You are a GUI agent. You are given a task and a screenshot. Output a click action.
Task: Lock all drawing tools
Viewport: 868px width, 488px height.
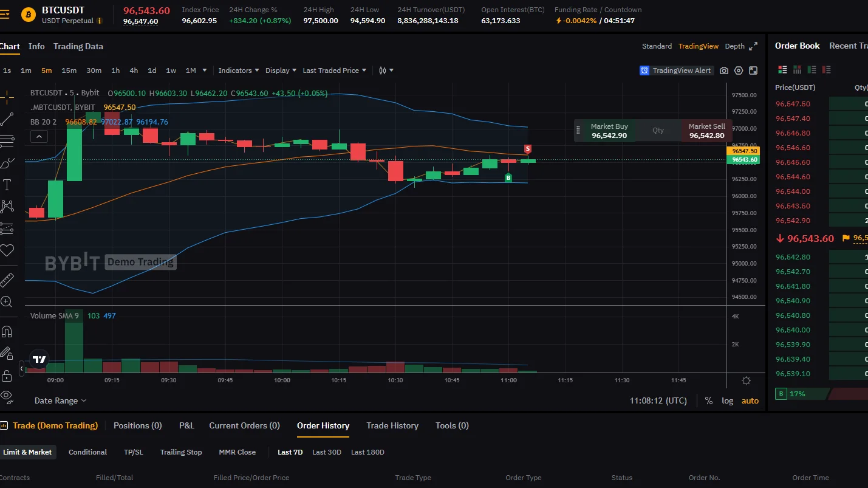click(x=7, y=375)
